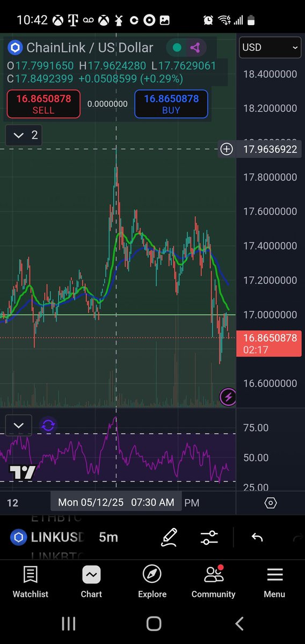Switch to the Explore tab

(152, 582)
